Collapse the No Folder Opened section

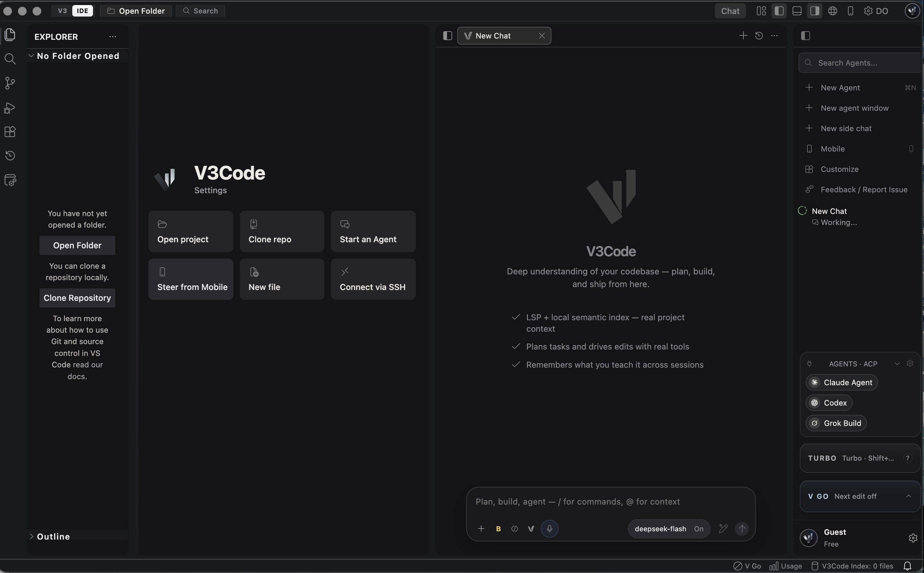click(77, 56)
